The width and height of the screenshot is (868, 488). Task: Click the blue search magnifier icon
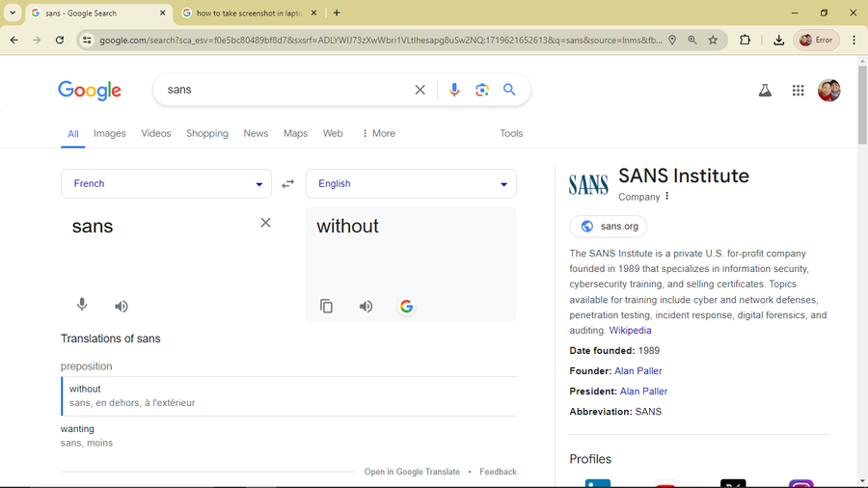pos(509,90)
